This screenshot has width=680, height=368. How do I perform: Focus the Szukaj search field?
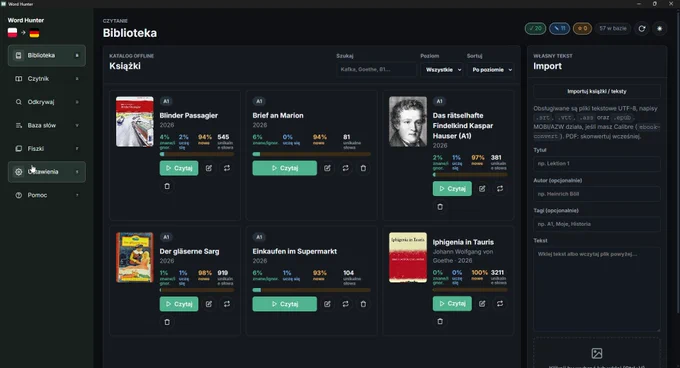[x=376, y=69]
